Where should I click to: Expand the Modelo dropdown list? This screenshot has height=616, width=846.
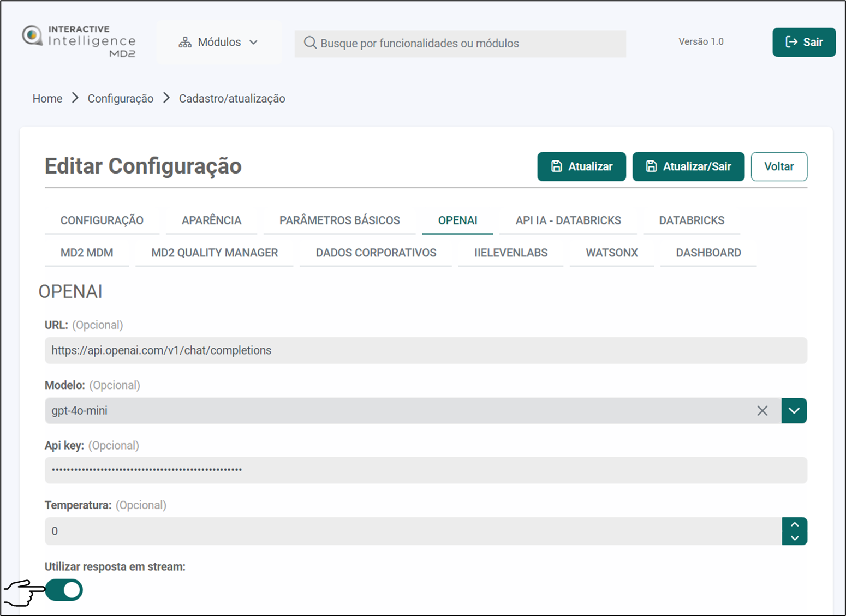(x=794, y=411)
